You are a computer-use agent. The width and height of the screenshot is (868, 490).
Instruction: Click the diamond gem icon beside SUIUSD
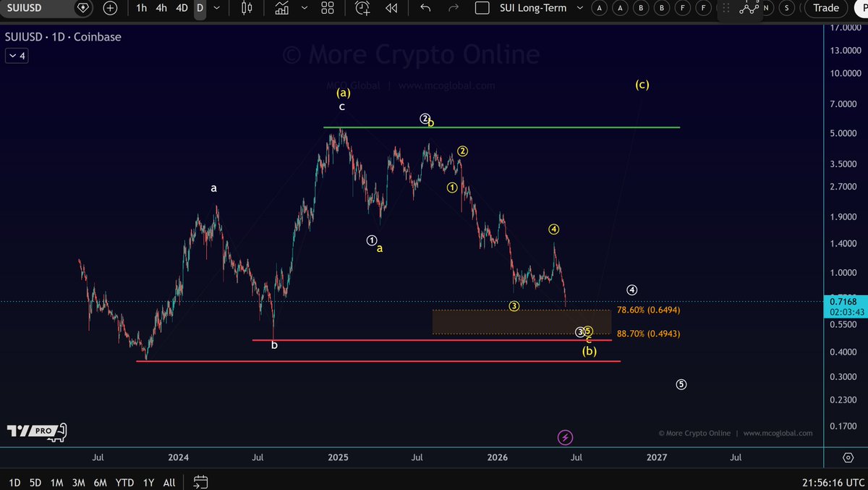[83, 8]
